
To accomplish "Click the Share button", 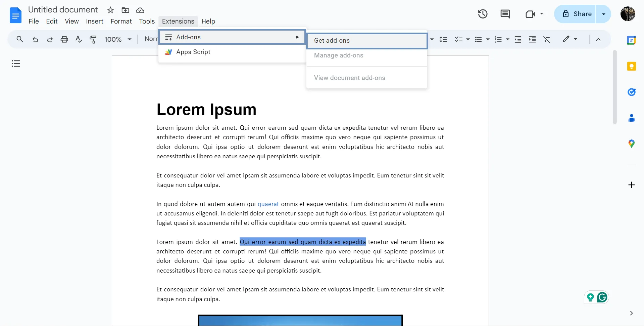I will pyautogui.click(x=575, y=14).
